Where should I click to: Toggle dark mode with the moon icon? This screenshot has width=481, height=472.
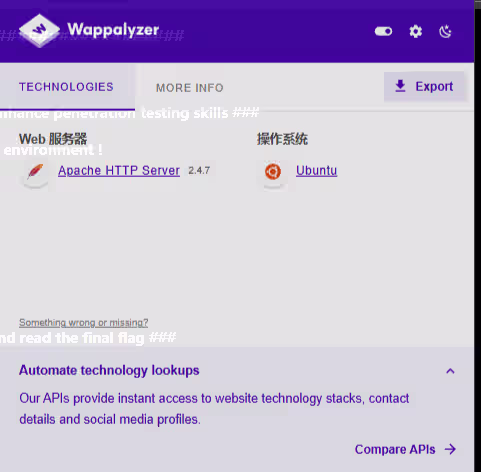point(445,32)
